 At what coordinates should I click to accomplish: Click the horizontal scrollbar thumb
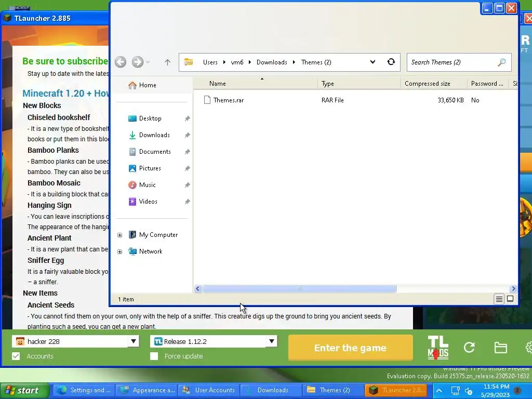pos(299,289)
